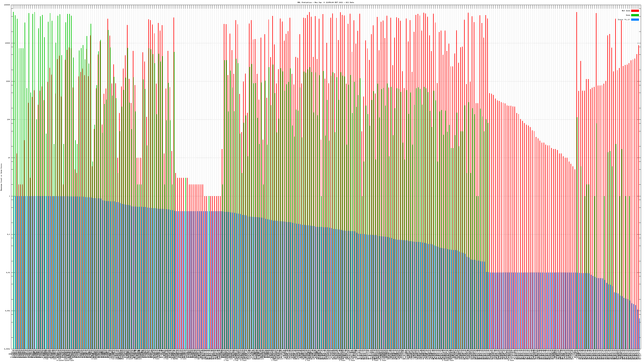Click the RBL Statistics chart title
Screen dimensions: 644x362
325,2
